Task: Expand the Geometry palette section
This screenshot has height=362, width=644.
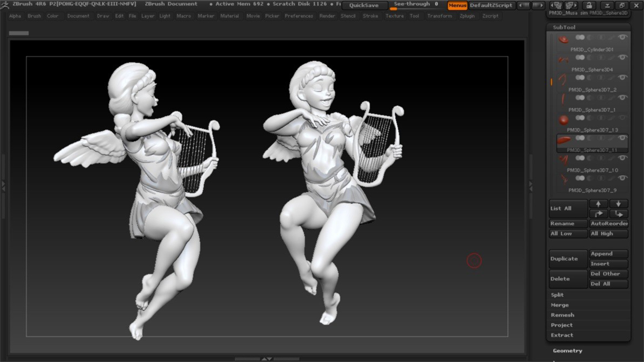Action: [567, 351]
